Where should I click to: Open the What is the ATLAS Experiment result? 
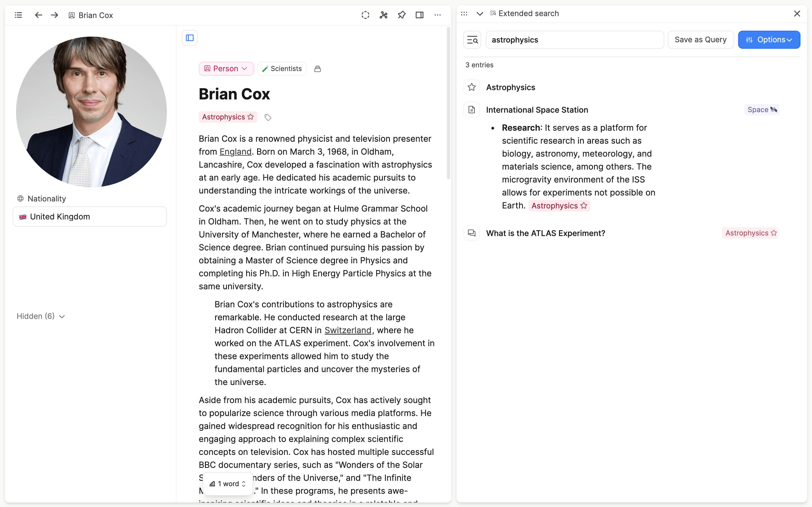[545, 234]
